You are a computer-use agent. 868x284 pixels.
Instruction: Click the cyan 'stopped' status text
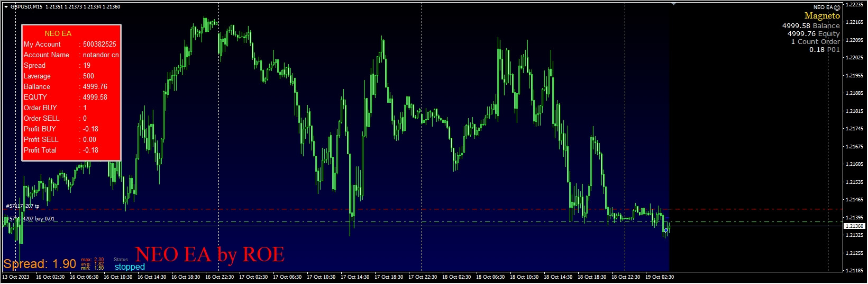pyautogui.click(x=130, y=267)
